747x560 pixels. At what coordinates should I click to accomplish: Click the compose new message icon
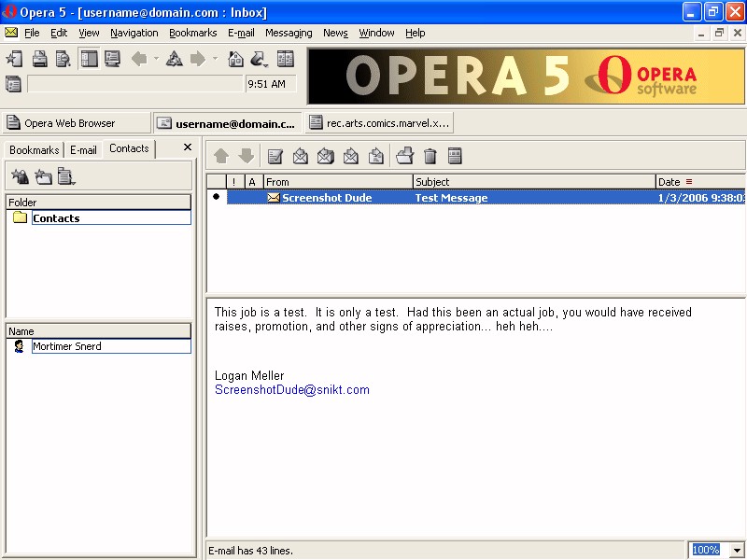click(275, 156)
